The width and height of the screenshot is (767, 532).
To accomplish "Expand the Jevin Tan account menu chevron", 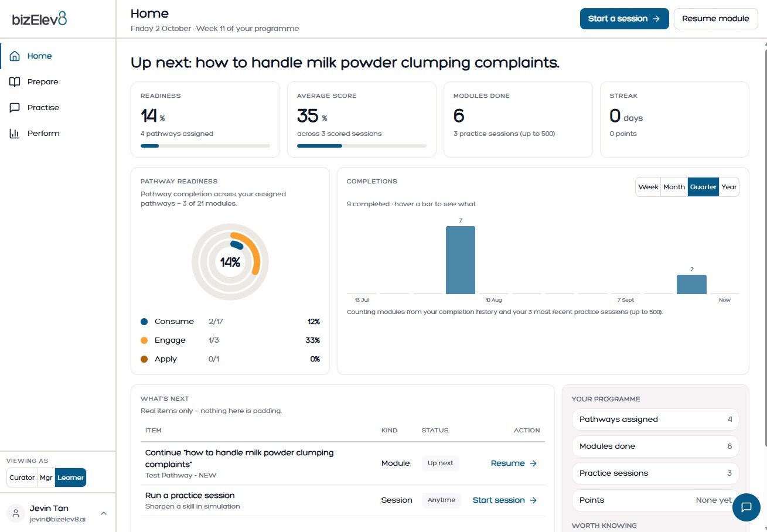I will pyautogui.click(x=104, y=513).
